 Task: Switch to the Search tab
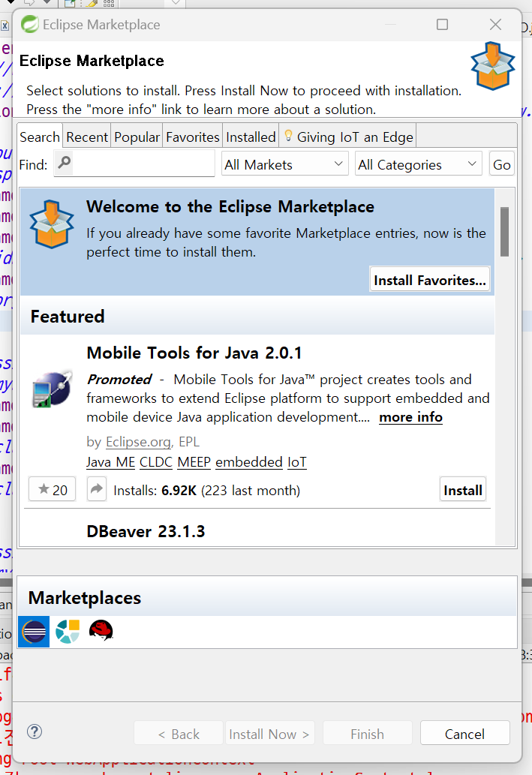tap(40, 137)
